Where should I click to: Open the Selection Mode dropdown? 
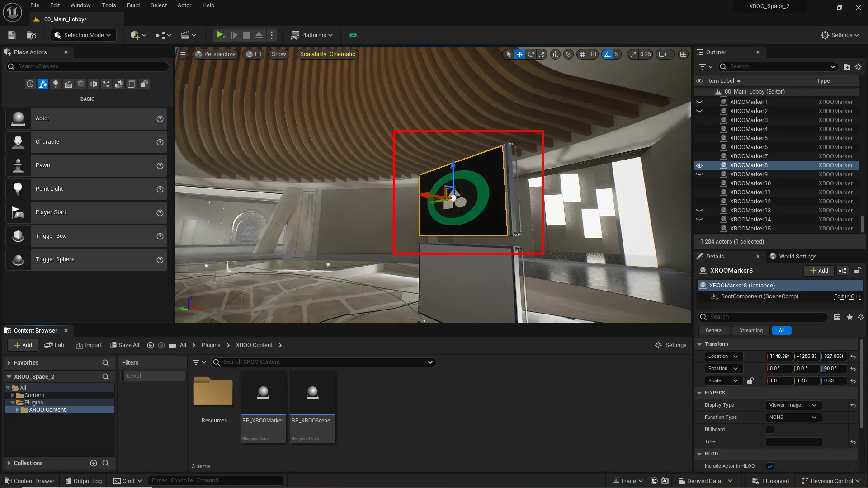coord(84,35)
